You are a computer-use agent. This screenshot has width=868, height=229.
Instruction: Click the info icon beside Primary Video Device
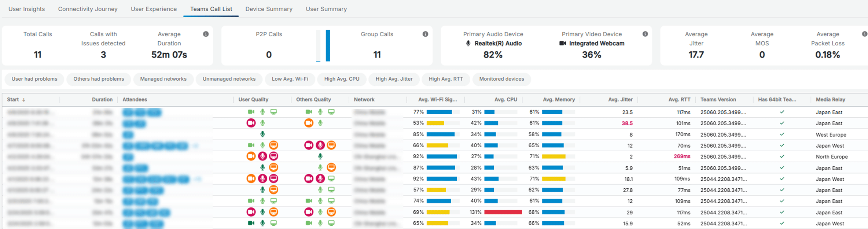pyautogui.click(x=645, y=34)
